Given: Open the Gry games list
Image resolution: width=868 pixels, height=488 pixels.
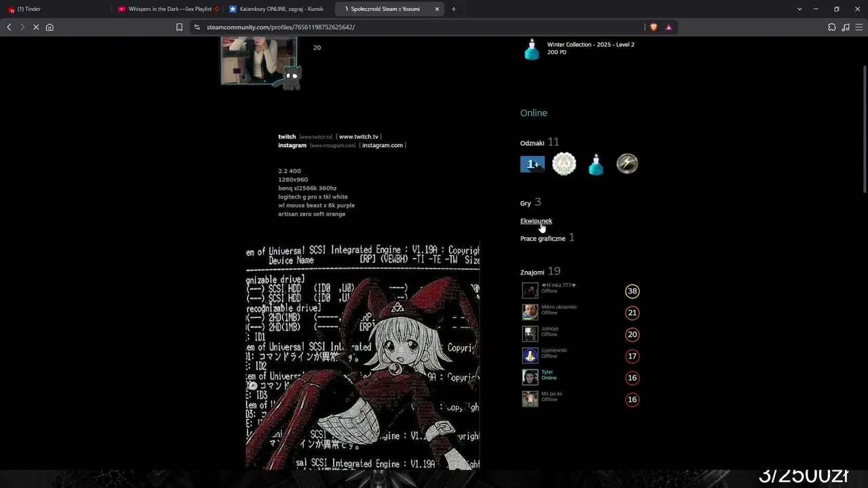Looking at the screenshot, I should tap(530, 203).
